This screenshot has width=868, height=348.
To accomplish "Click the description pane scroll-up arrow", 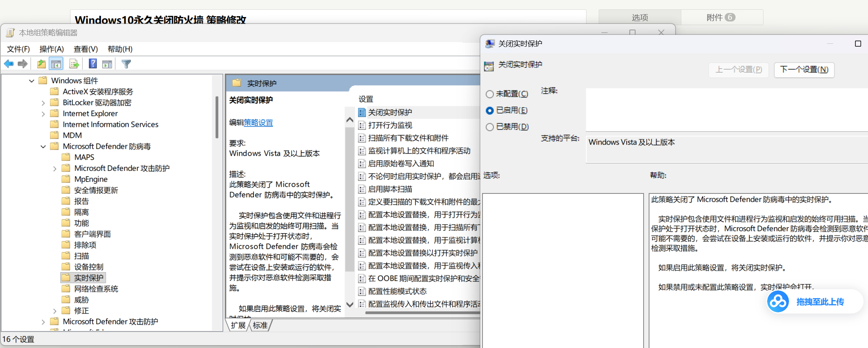I will [350, 120].
